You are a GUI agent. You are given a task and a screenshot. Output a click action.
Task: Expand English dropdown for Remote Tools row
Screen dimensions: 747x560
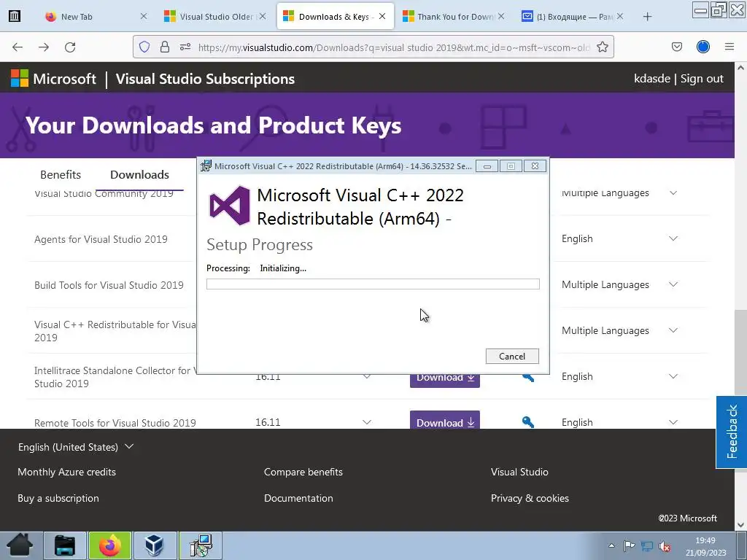[x=673, y=422]
